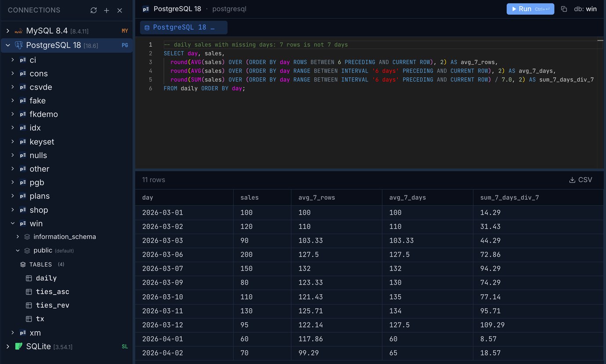Viewport: 606px width, 364px height.
Task: Collapse the win database
Action: click(13, 223)
